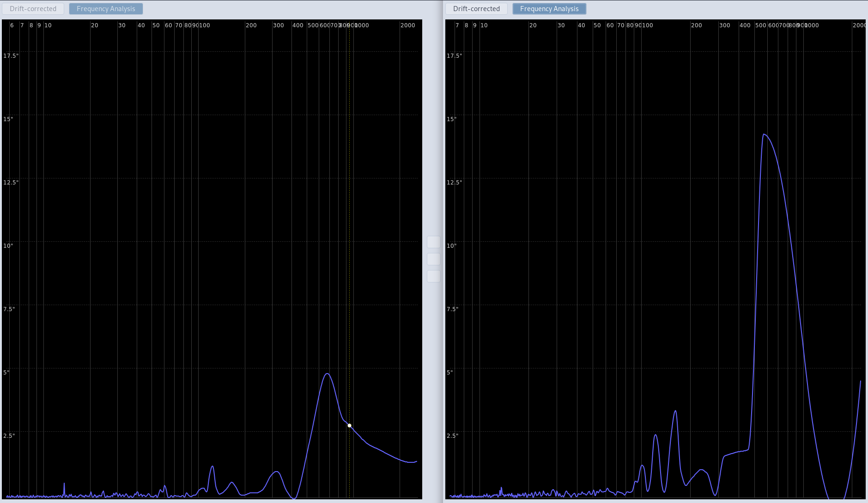This screenshot has width=868, height=503.
Task: Click the 2.5" axis label in right graph
Action: coord(453,436)
